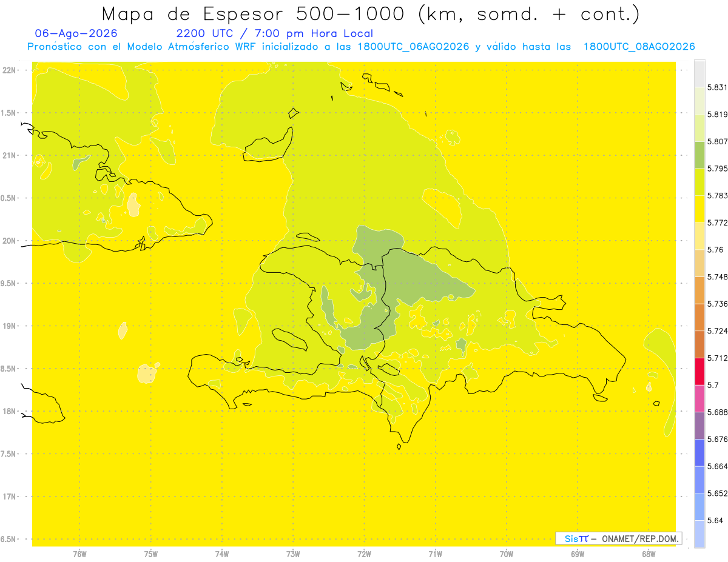Pick the red legend swatch between 5.712 and 5.7

tap(699, 371)
